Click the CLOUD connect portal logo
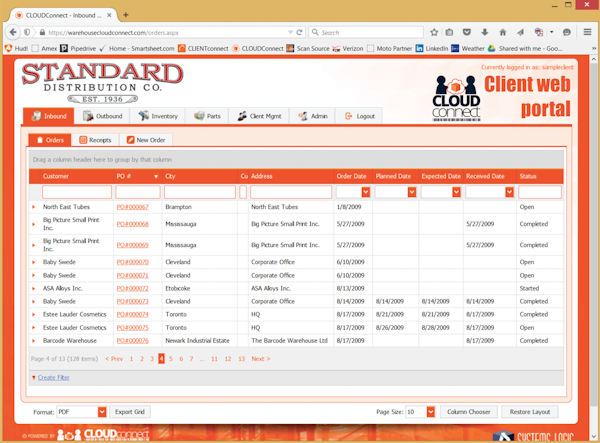Image resolution: width=600 pixels, height=443 pixels. click(456, 98)
